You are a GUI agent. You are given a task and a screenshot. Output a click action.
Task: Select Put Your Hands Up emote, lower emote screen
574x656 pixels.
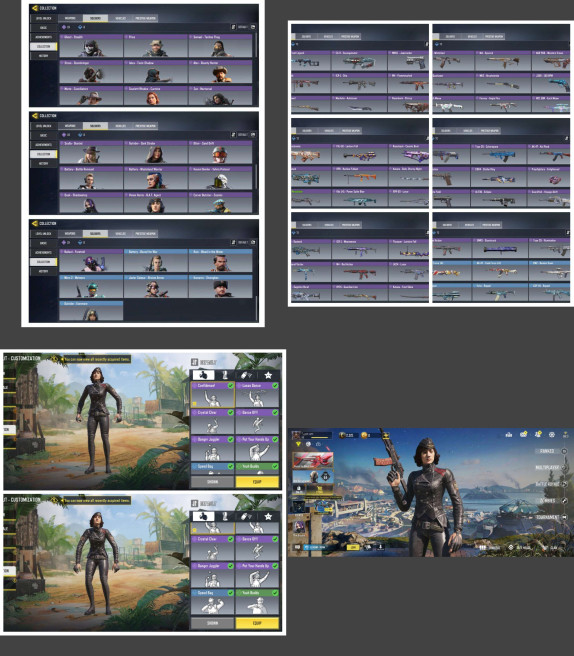point(257,574)
